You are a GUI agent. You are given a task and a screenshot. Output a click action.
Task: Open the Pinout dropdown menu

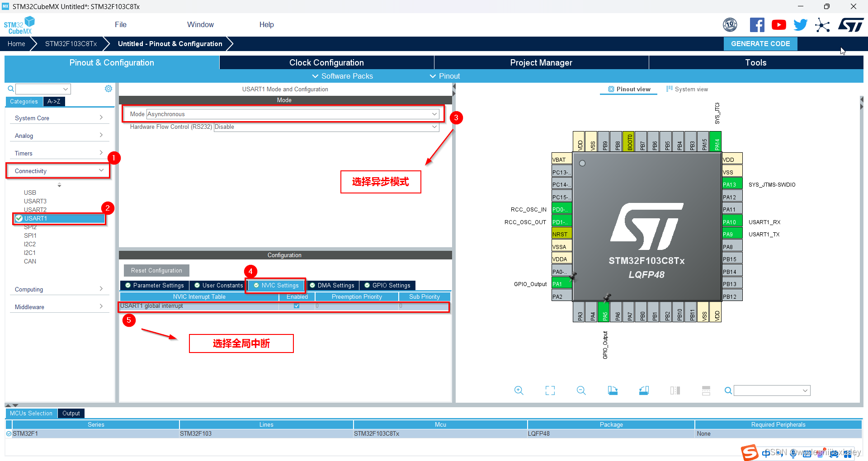[445, 76]
